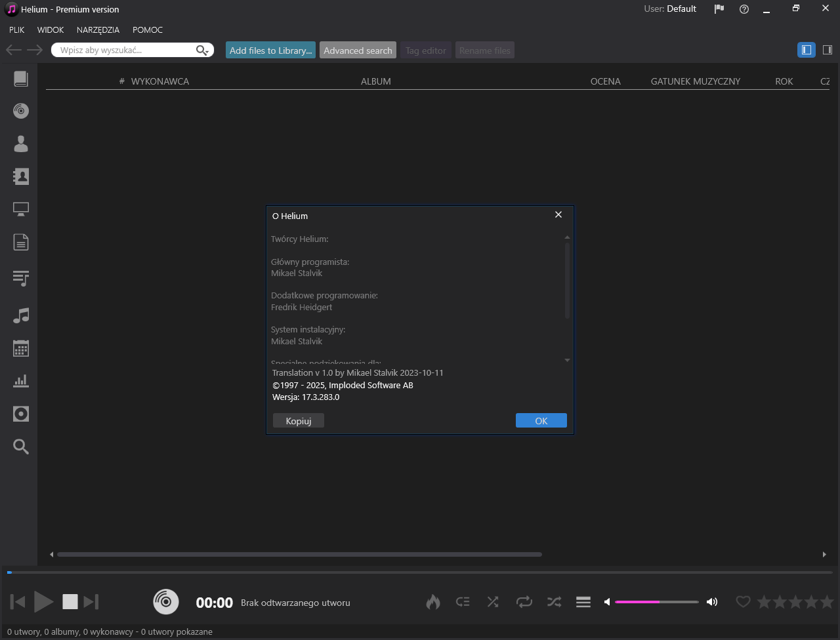The image size is (840, 640).
Task: Open the POMOC menu
Action: (148, 30)
